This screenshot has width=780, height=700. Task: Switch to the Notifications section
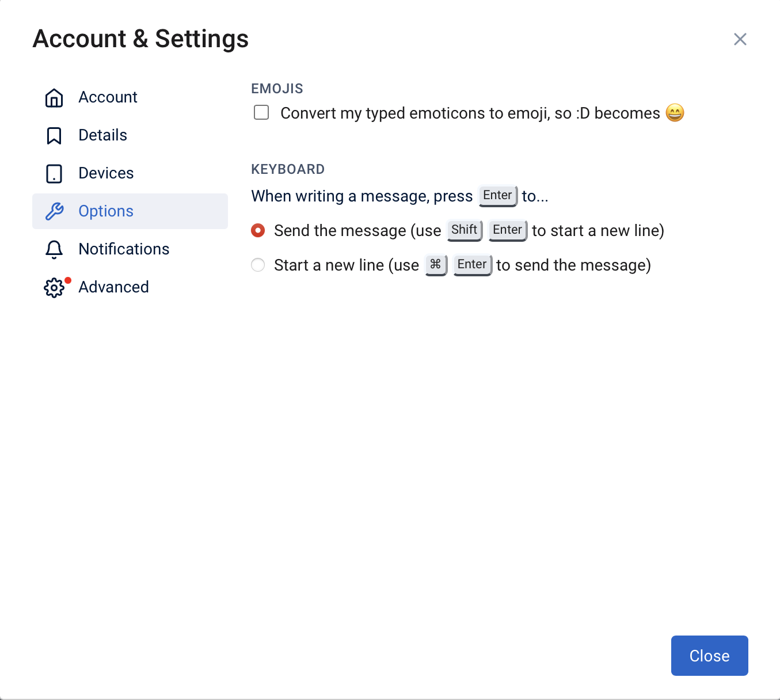(124, 249)
